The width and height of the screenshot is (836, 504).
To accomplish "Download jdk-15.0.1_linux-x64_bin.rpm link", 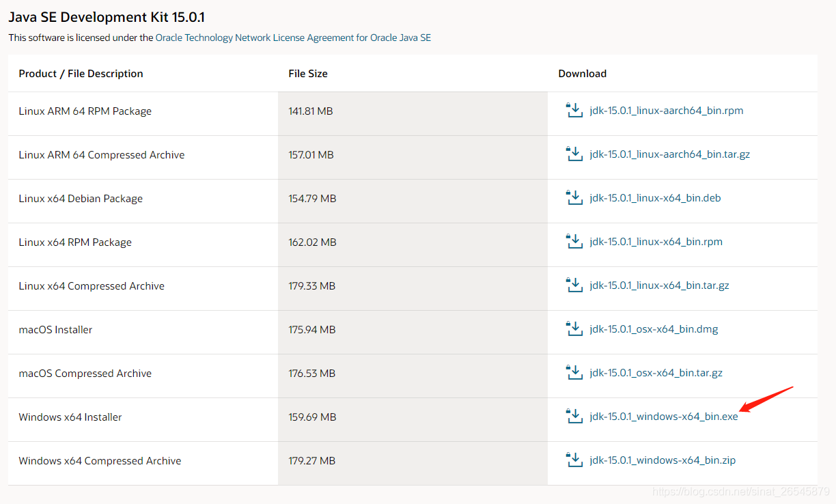I will [x=656, y=242].
